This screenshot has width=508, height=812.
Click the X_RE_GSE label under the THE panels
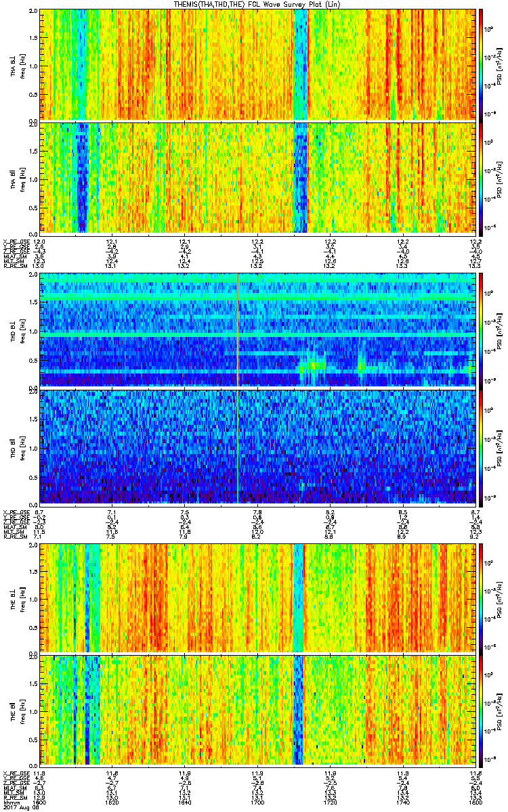[x=16, y=772]
